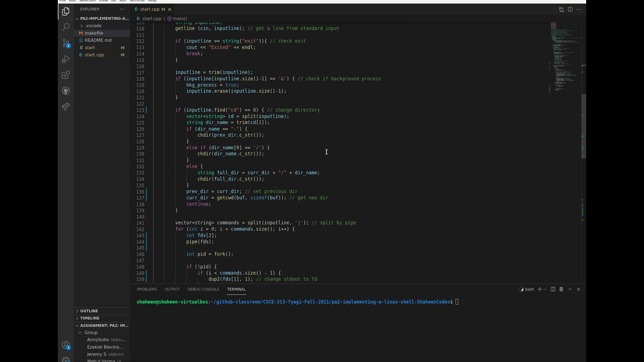Click the minimap code overview
Viewport: 644px width, 362px height.
point(565,58)
